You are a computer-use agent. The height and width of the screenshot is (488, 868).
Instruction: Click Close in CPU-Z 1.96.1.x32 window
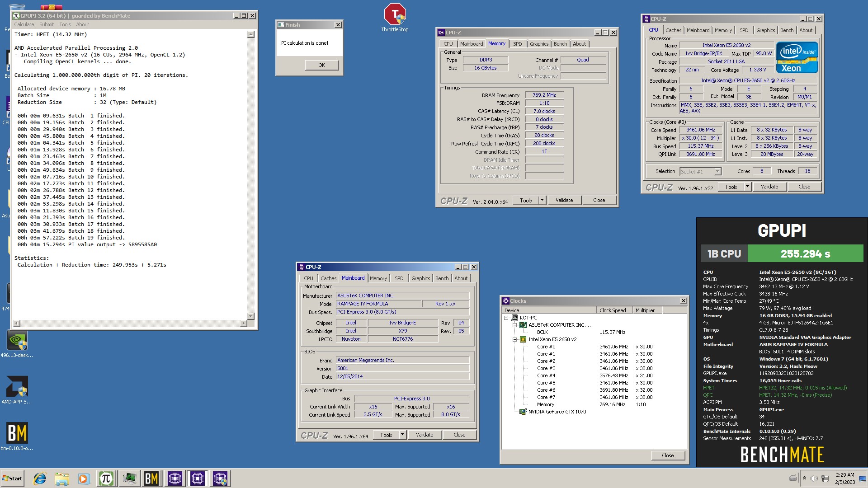coord(804,187)
